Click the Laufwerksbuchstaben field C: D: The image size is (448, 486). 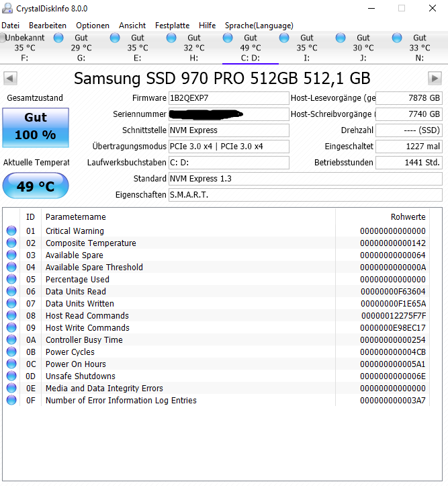point(229,163)
